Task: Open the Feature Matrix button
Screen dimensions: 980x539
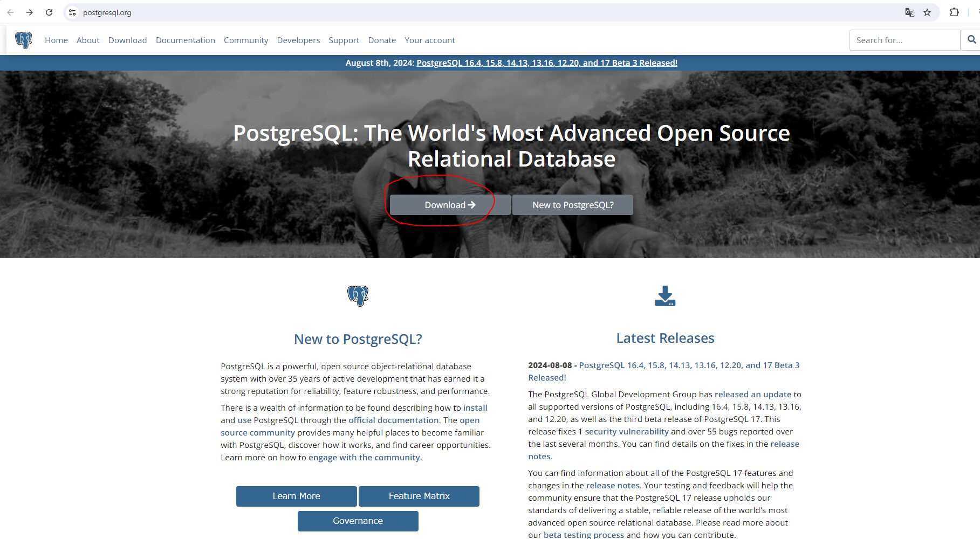Action: (419, 496)
